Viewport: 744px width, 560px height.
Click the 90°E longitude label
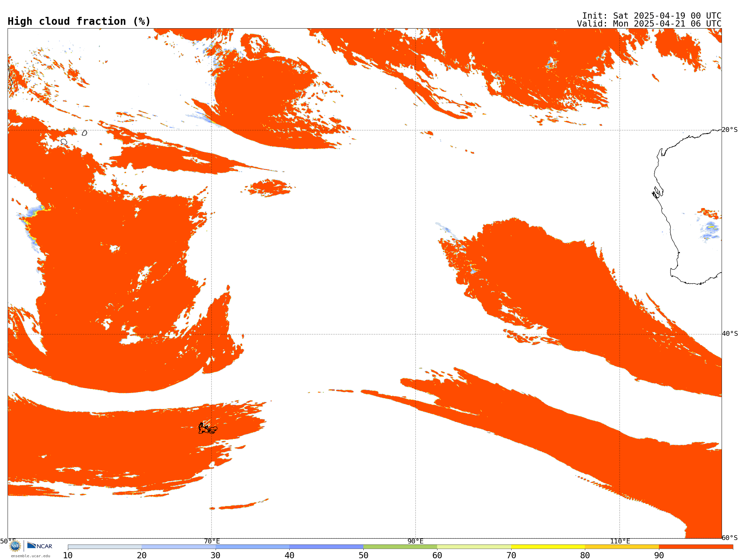415,541
